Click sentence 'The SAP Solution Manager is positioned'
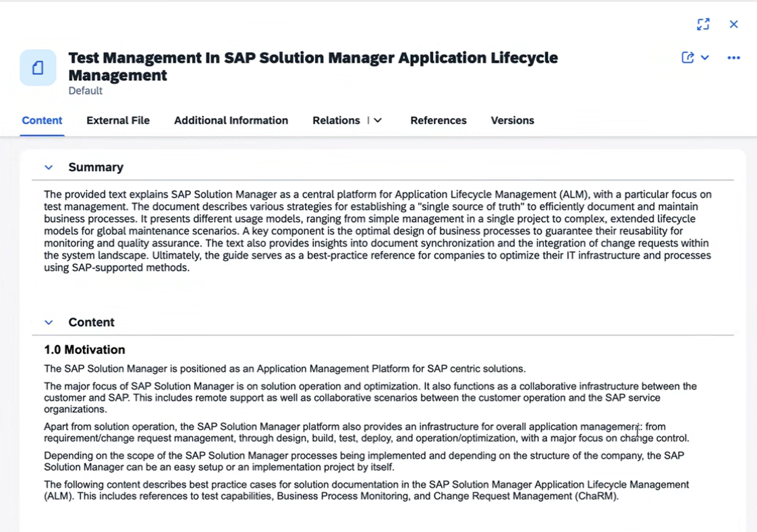Image resolution: width=757 pixels, height=532 pixels. pos(285,369)
